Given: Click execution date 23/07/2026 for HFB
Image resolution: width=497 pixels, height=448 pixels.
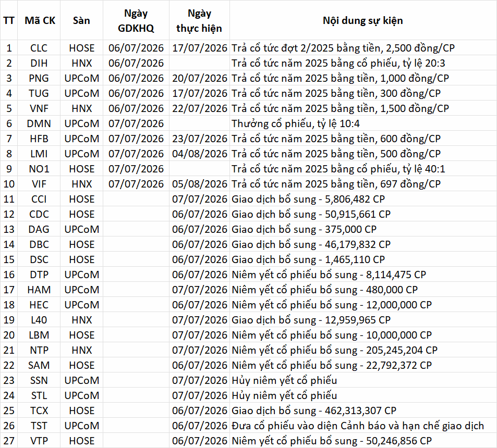Looking at the screenshot, I should coord(200,139).
